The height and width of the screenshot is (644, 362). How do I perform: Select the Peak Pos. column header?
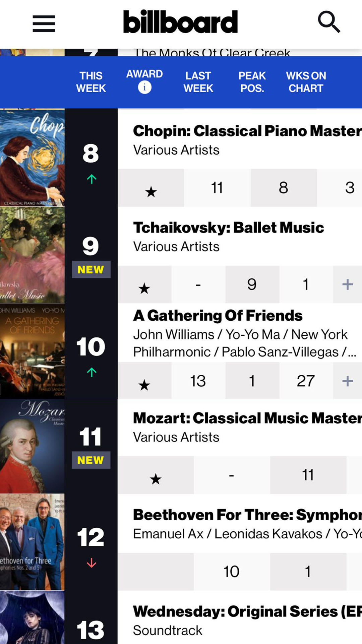252,82
